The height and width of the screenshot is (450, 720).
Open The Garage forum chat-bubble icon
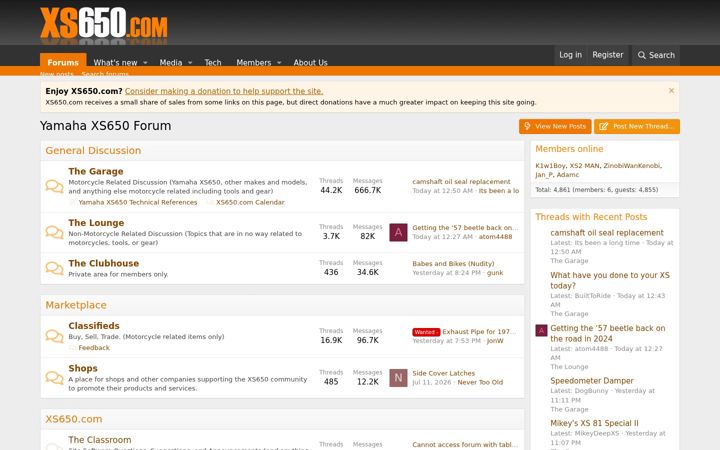pyautogui.click(x=54, y=186)
